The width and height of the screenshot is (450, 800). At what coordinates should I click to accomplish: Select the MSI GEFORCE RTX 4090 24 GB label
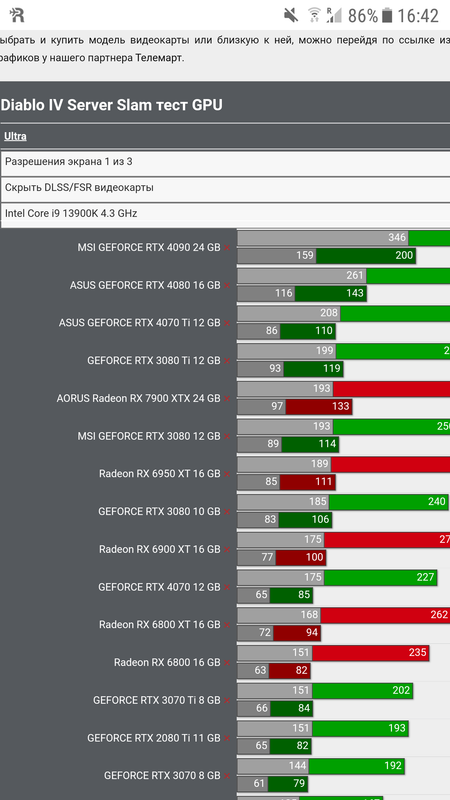149,247
